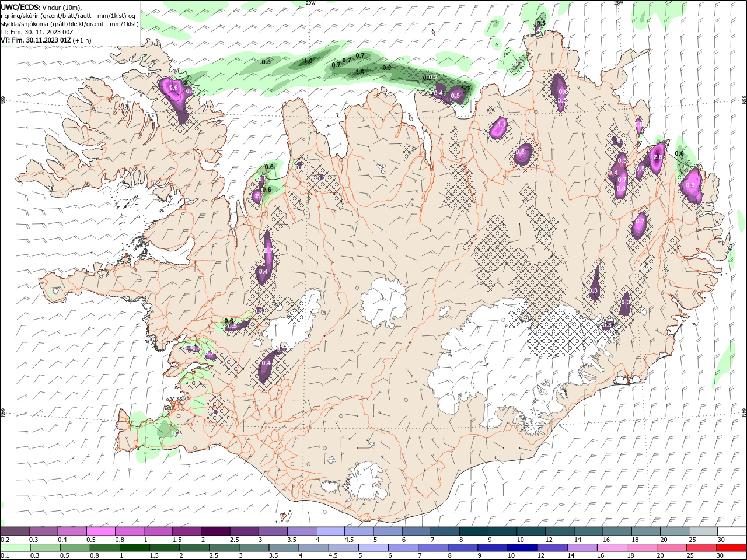
Task: Click the "2.6" precipitation value on the map
Action: tap(658, 157)
